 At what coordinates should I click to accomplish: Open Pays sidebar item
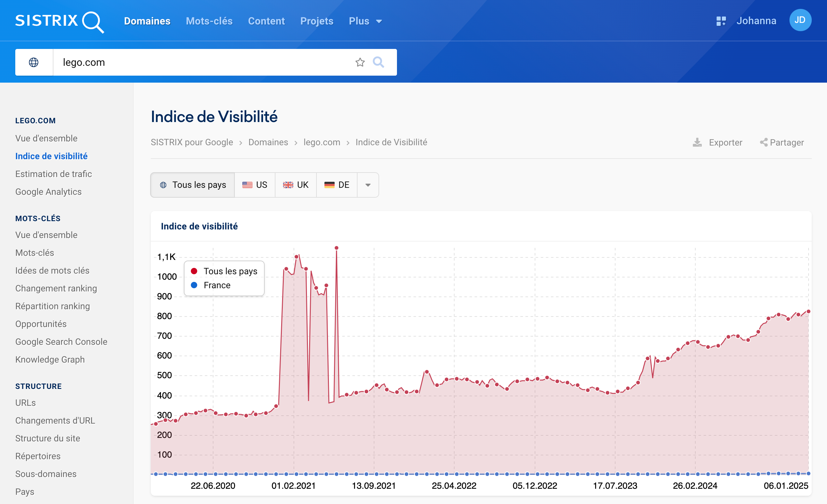coord(25,492)
